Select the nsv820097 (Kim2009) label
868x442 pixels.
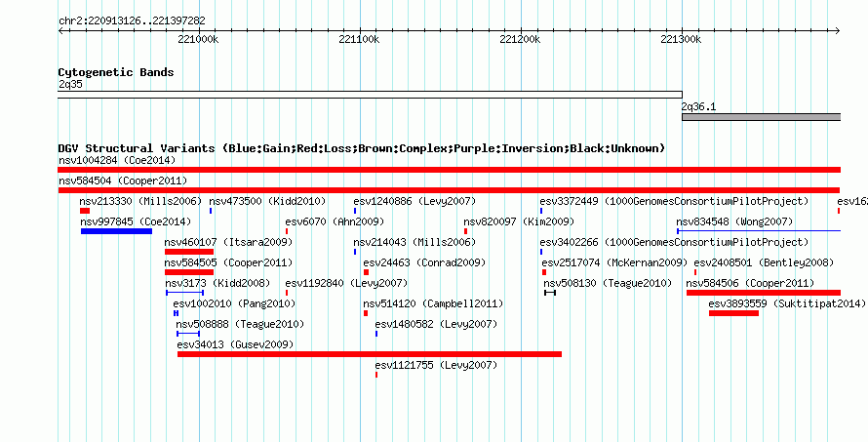(519, 221)
